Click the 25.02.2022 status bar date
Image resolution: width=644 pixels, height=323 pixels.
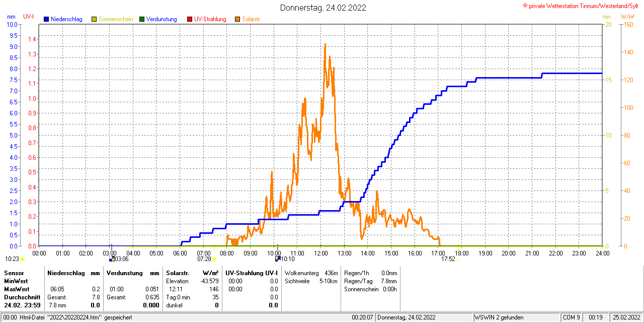[626, 317]
